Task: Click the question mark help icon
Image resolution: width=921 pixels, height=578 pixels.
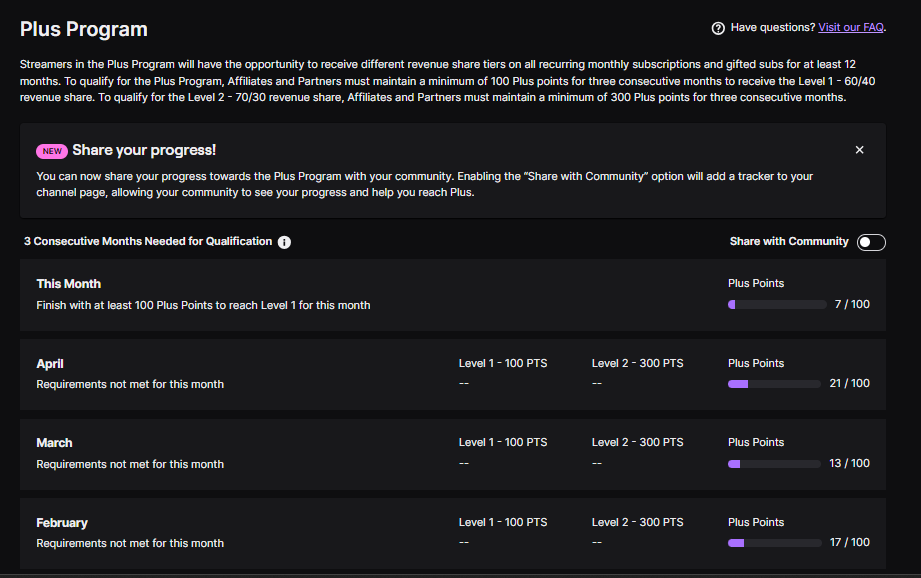Action: [x=718, y=28]
